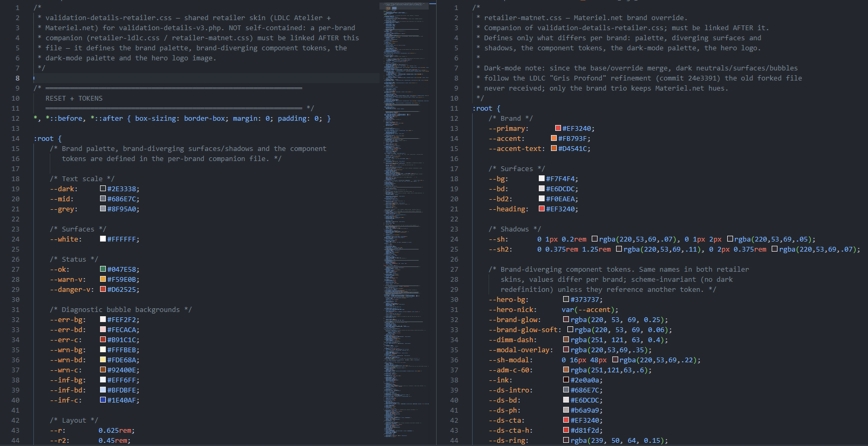Click the "/* Text scale */" comment
The height and width of the screenshot is (446, 868).
click(82, 179)
